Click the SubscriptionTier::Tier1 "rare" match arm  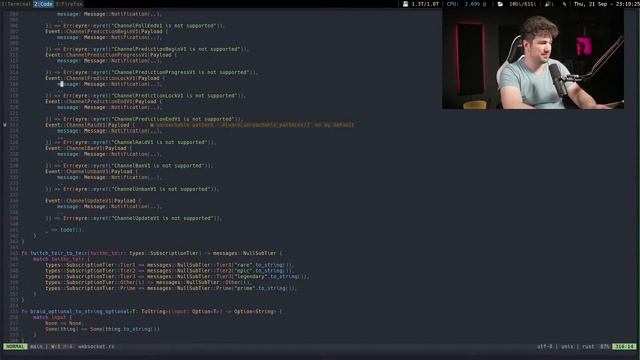tap(170, 265)
